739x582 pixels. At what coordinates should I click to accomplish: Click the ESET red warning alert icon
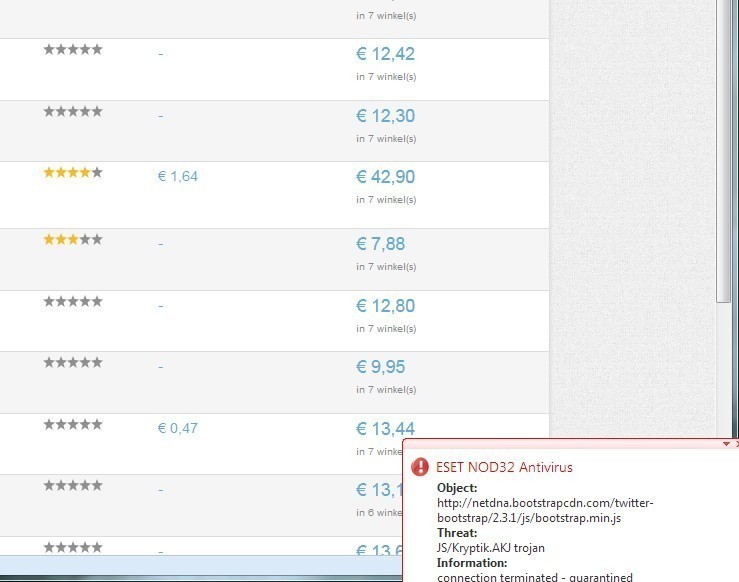pos(420,467)
